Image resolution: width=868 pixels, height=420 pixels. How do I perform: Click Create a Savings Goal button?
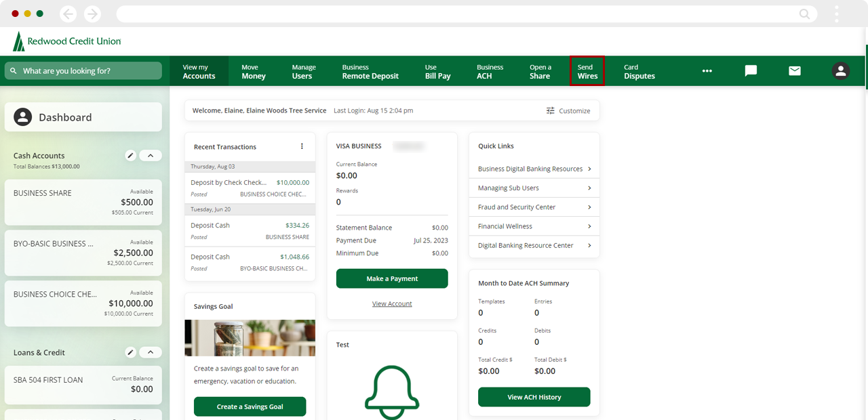pyautogui.click(x=250, y=406)
